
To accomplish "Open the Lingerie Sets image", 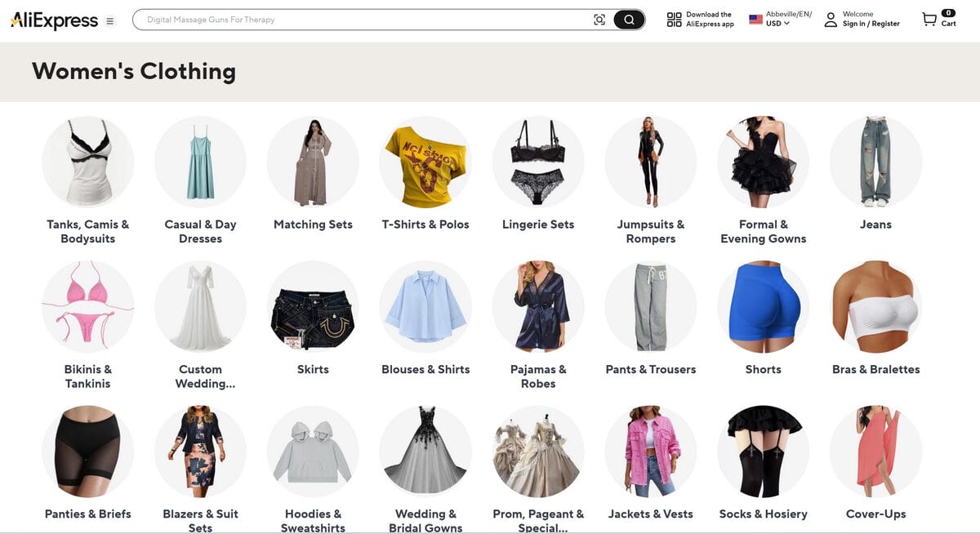I will coord(538,162).
